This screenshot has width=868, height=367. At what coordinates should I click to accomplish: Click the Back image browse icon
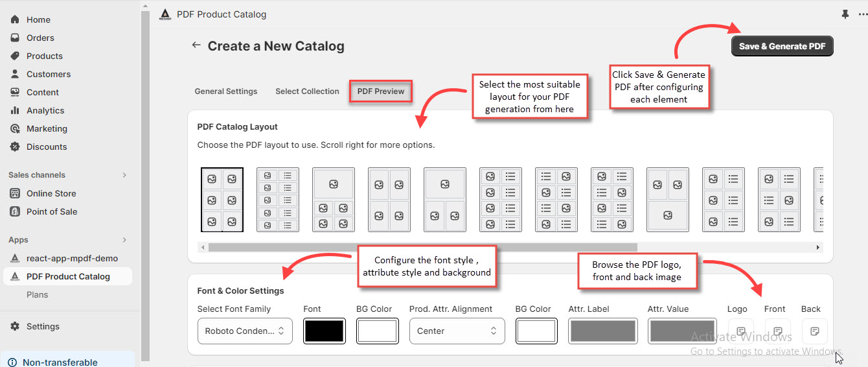(x=815, y=331)
